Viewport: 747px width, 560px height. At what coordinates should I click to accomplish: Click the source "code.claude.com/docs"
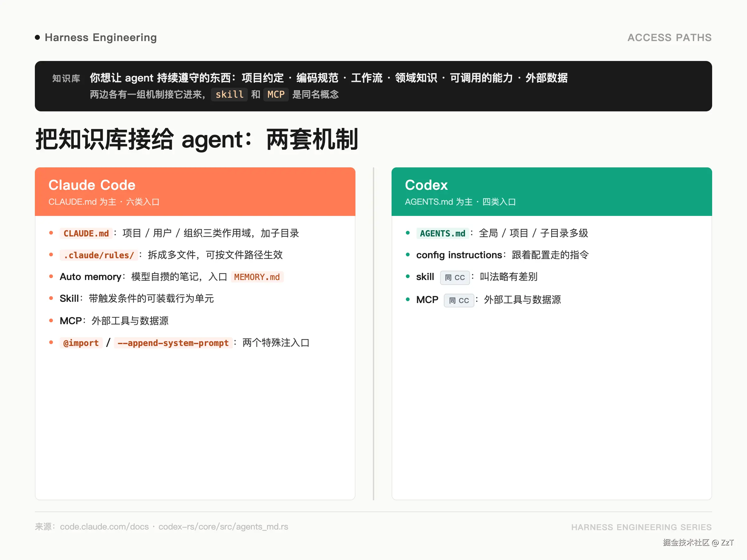(x=104, y=527)
